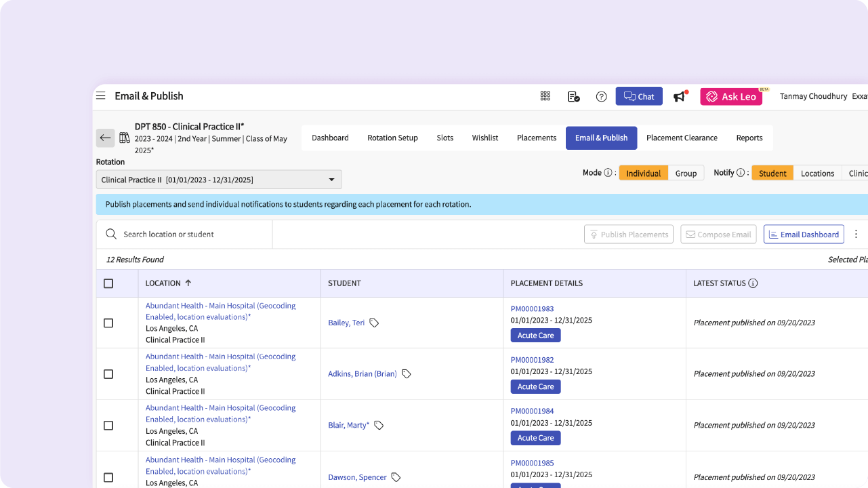Click the tag icon beside Dawson, Spencer
Image resolution: width=868 pixels, height=488 pixels.
(x=396, y=477)
